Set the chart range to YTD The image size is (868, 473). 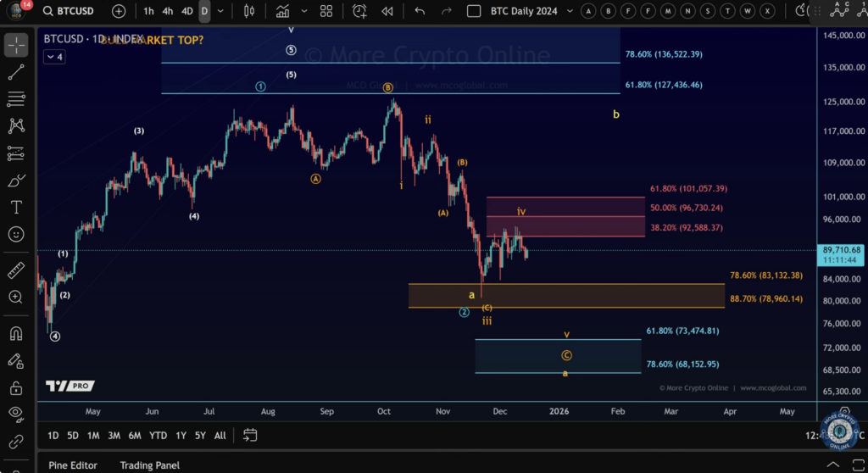158,436
